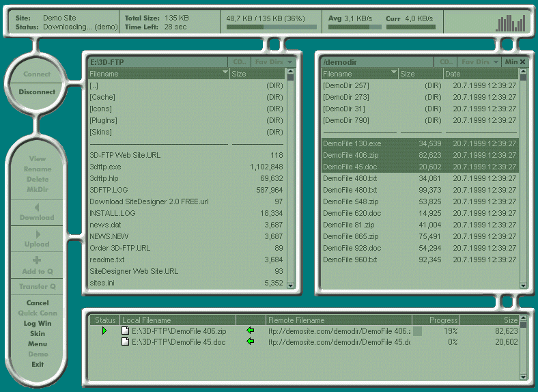
Task: Click Cancel in the side menu
Action: tap(38, 303)
